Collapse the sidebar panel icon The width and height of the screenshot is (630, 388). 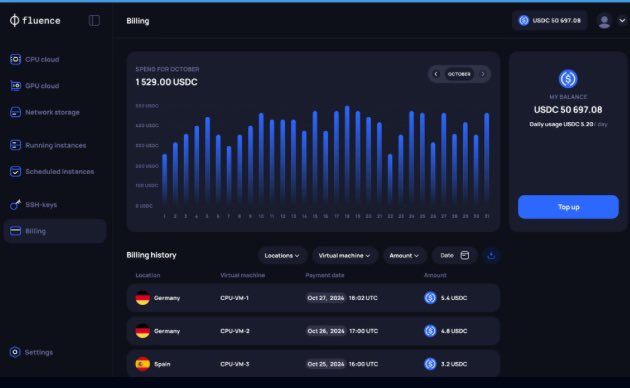coord(94,20)
